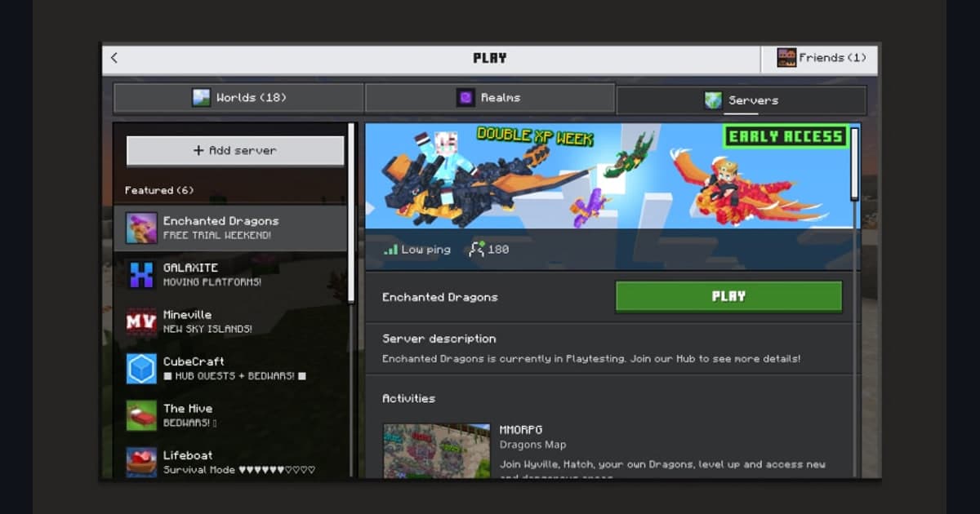Viewport: 980px width, 514px height.
Task: Select the CubeCraft server entry
Action: tap(230, 369)
